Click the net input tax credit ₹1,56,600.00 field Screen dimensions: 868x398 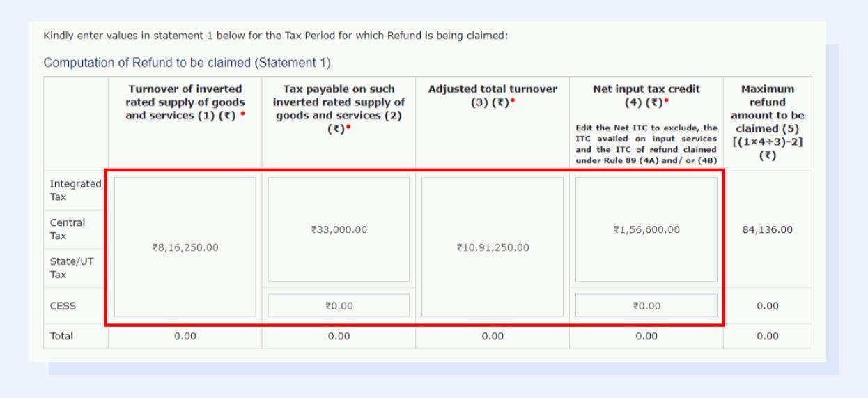point(646,229)
